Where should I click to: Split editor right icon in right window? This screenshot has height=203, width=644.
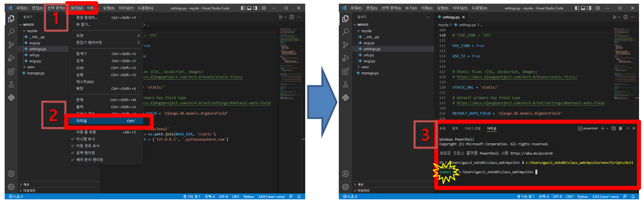tap(626, 17)
